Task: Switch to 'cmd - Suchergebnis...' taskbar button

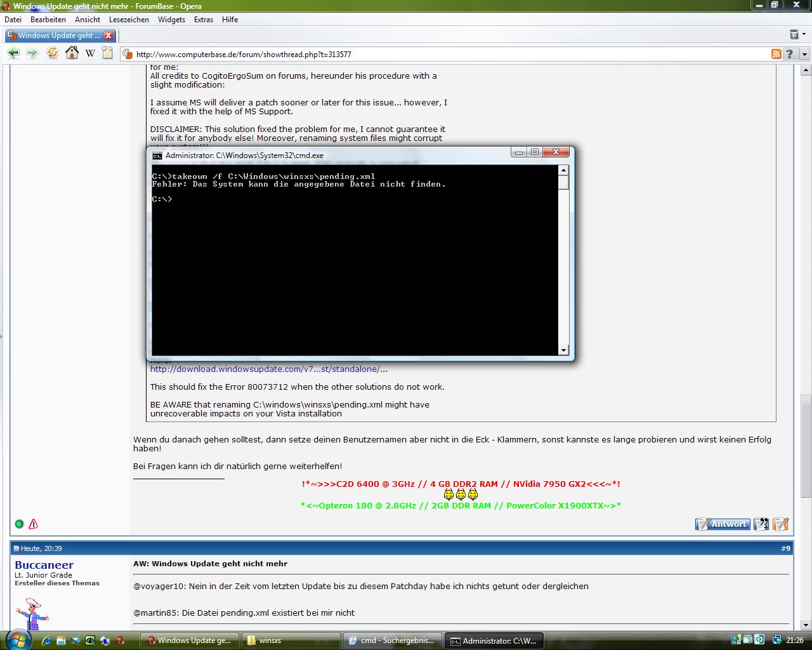Action: click(x=392, y=640)
